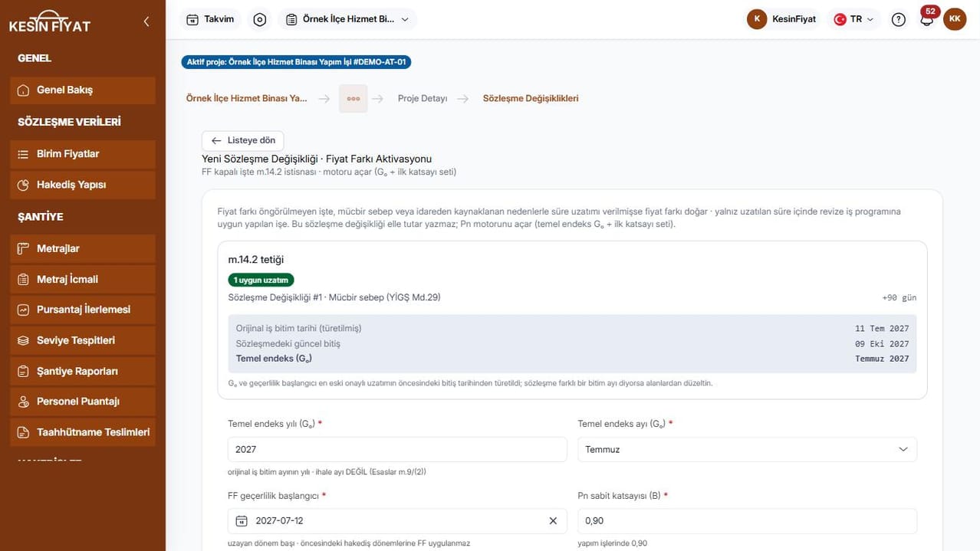Select the Temmuz 2027 base index value

pos(882,359)
